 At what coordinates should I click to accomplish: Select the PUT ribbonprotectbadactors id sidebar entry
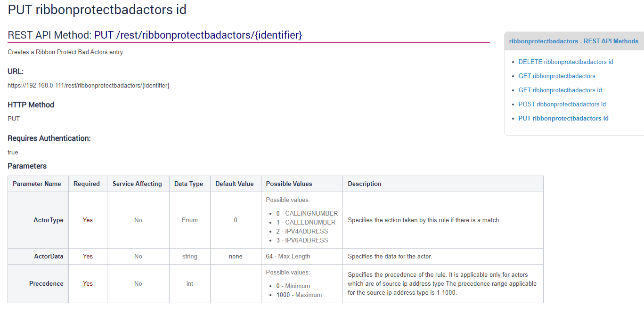click(563, 118)
